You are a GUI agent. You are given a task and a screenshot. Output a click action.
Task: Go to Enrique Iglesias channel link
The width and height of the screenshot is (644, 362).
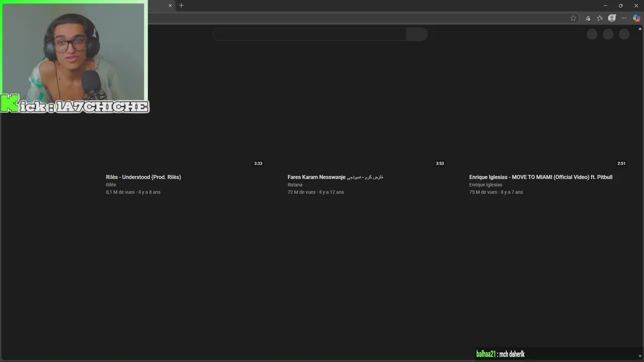pos(486,185)
